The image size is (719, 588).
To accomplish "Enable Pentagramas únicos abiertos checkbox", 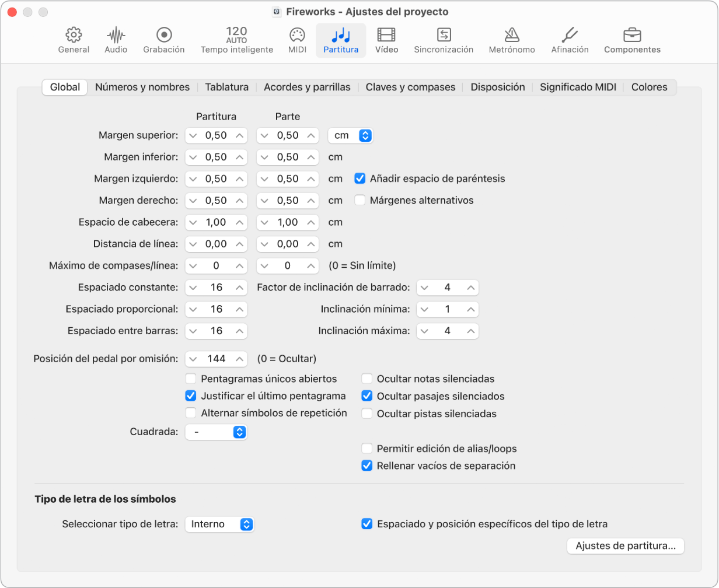I will (x=190, y=379).
